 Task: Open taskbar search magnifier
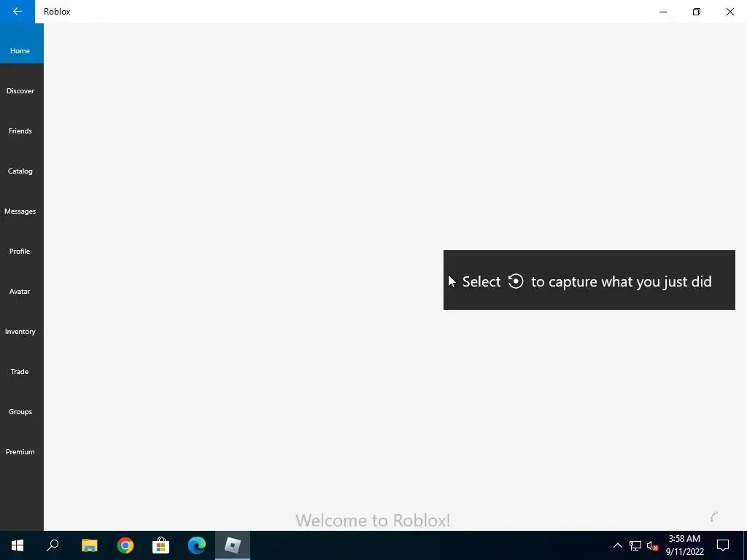point(53,545)
